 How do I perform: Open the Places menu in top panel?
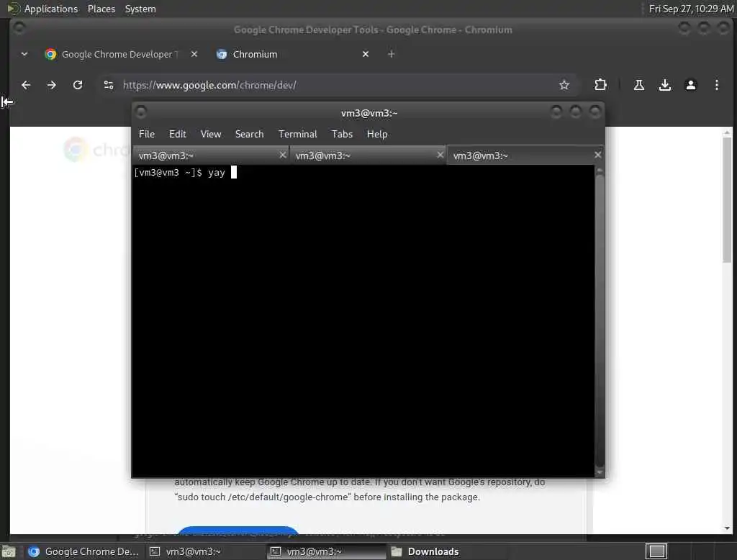coord(101,9)
